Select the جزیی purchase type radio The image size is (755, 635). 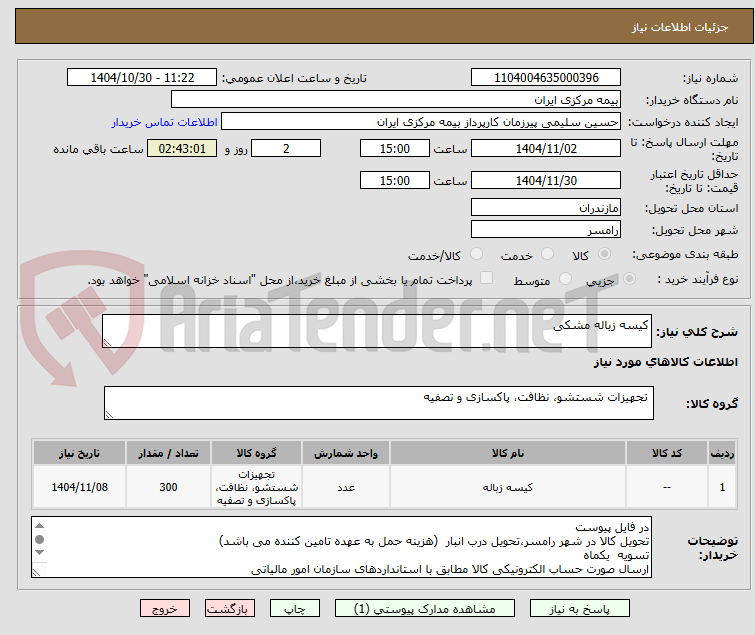(629, 279)
